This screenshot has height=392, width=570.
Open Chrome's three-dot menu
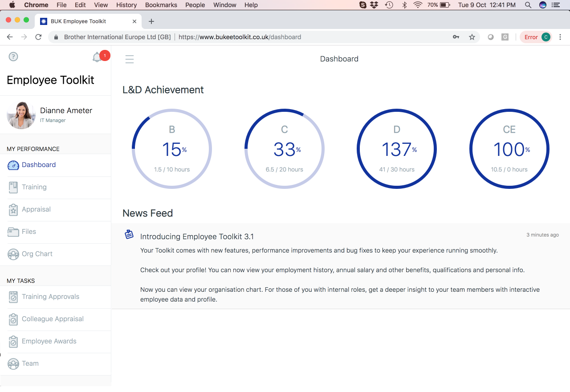(560, 37)
